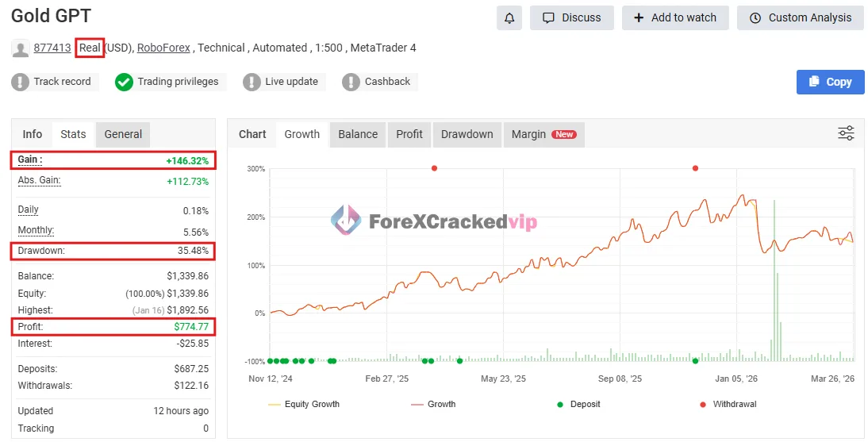Click the Gain label
This screenshot has height=442, width=868.
pyautogui.click(x=30, y=160)
